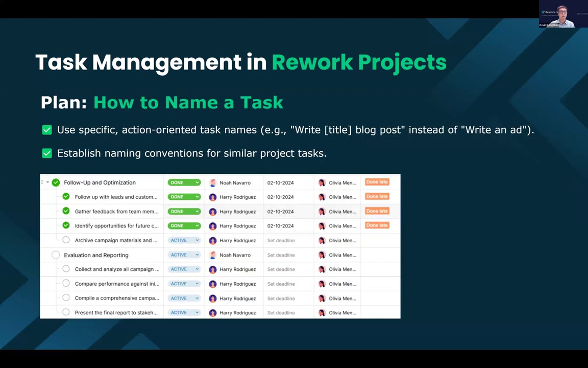The width and height of the screenshot is (588, 368).
Task: Click Olivia Men... avatar in Archive campaign materials row
Action: (x=322, y=241)
